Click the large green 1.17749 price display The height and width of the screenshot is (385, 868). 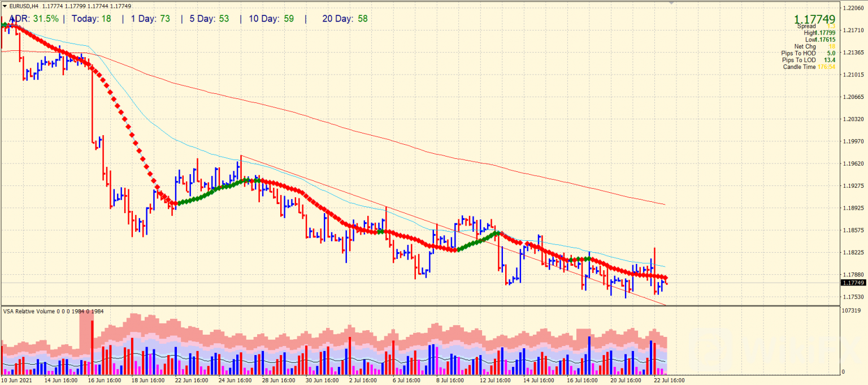[814, 19]
